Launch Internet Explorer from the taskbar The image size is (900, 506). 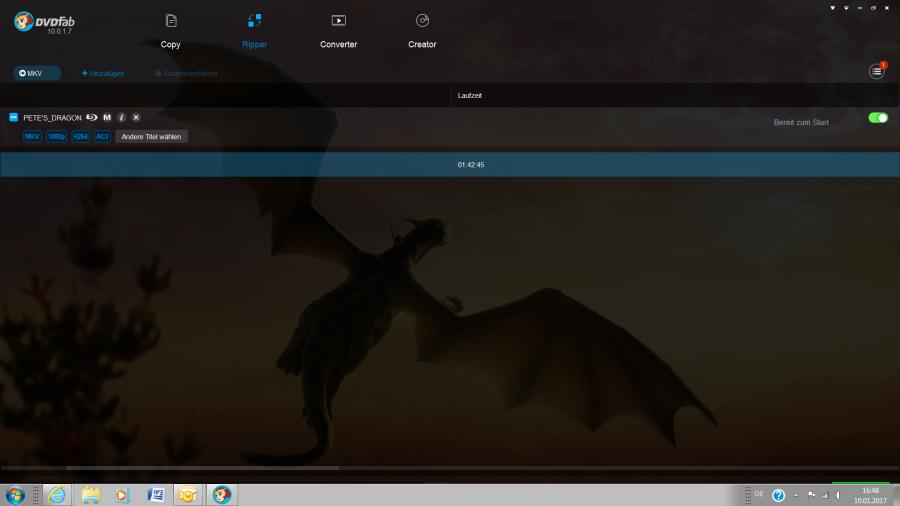pos(57,495)
